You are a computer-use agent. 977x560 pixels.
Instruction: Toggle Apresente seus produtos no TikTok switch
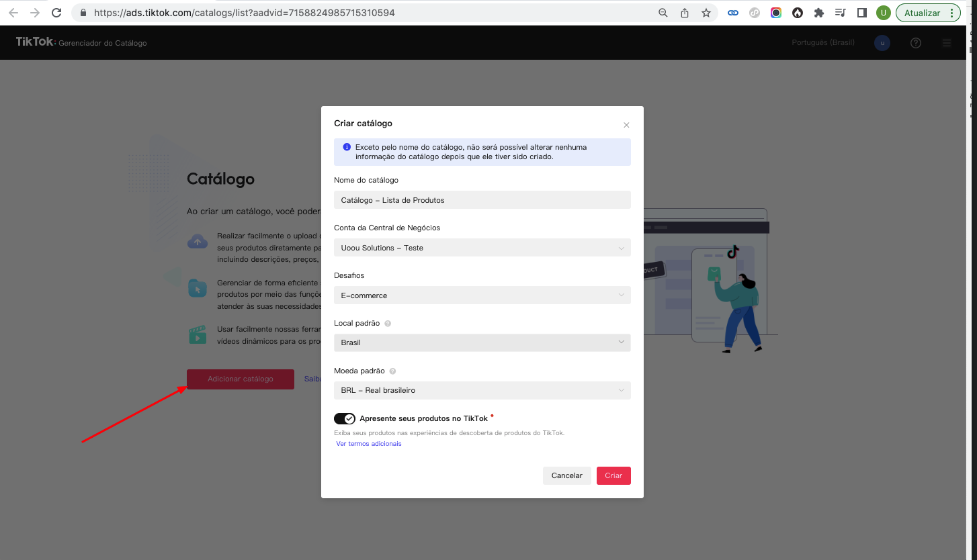(x=345, y=418)
